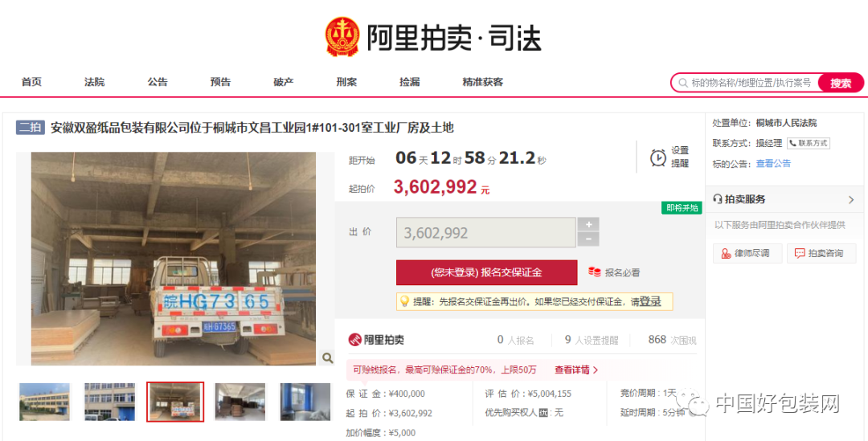Expand 查看详情 arrow in insurance banner
This screenshot has height=441, width=868.
click(595, 370)
